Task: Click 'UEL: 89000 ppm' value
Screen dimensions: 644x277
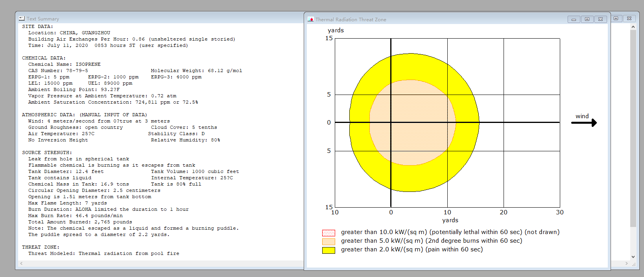Action: (x=110, y=83)
